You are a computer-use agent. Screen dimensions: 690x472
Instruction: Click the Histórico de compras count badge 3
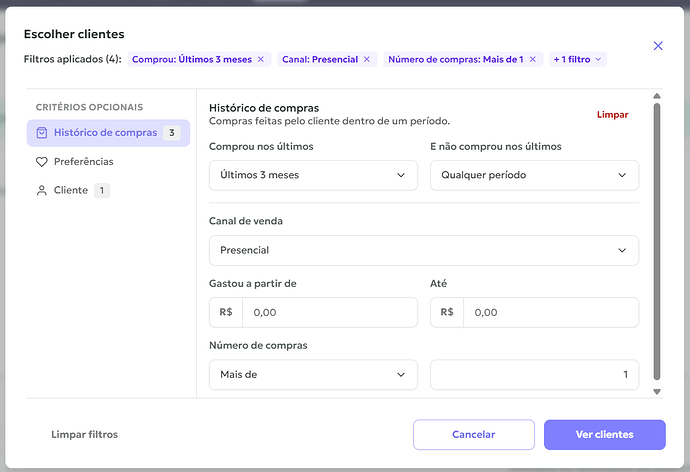click(x=172, y=133)
